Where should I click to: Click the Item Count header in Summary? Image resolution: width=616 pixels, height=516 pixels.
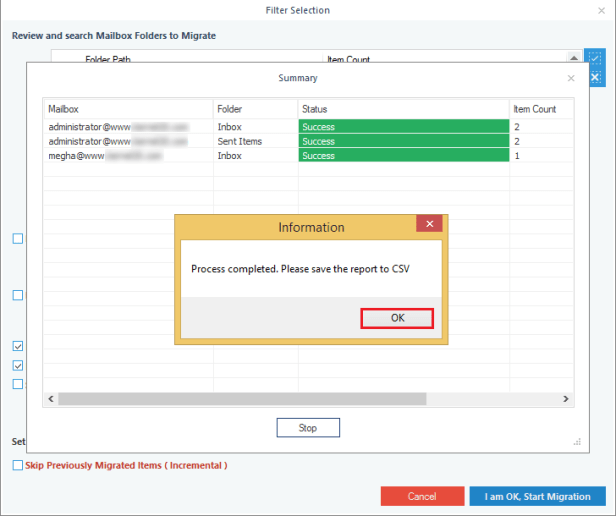pyautogui.click(x=540, y=108)
